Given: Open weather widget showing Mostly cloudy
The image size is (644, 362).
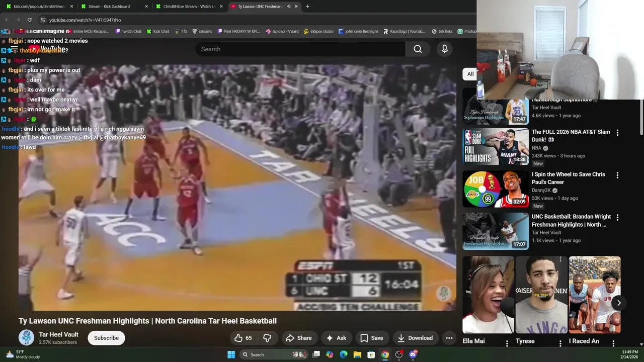Looking at the screenshot, I should point(23,354).
